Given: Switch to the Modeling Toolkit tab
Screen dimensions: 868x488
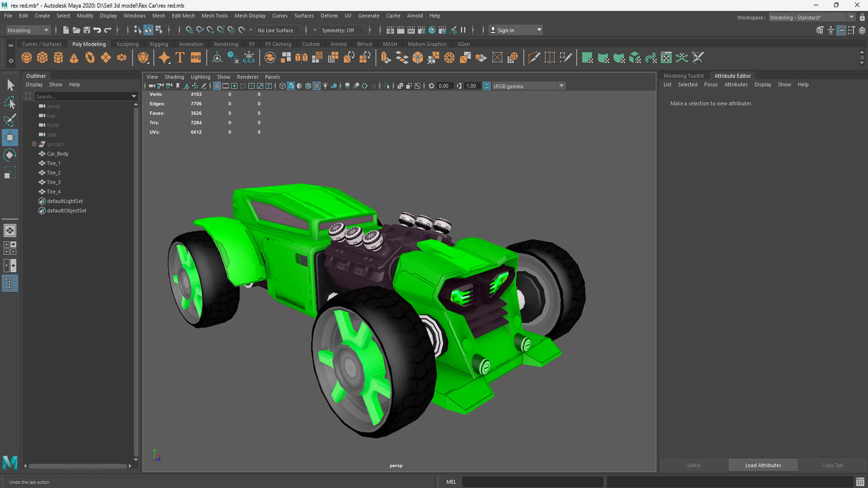Looking at the screenshot, I should pyautogui.click(x=684, y=76).
